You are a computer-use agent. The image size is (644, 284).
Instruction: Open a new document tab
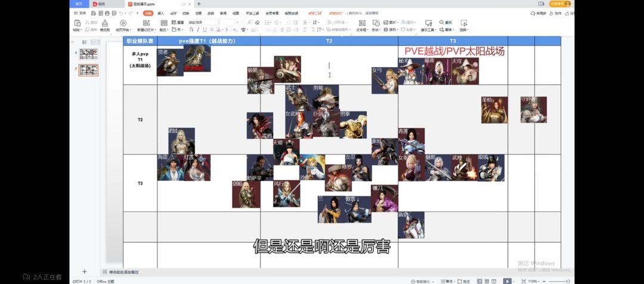pos(199,4)
